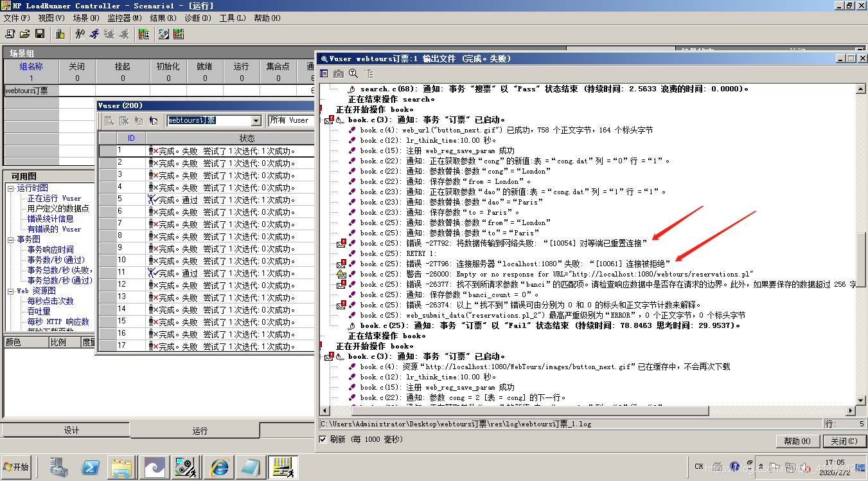This screenshot has width=868, height=481.
Task: Click the book.c(12) lr_think_time log line
Action: click(429, 141)
